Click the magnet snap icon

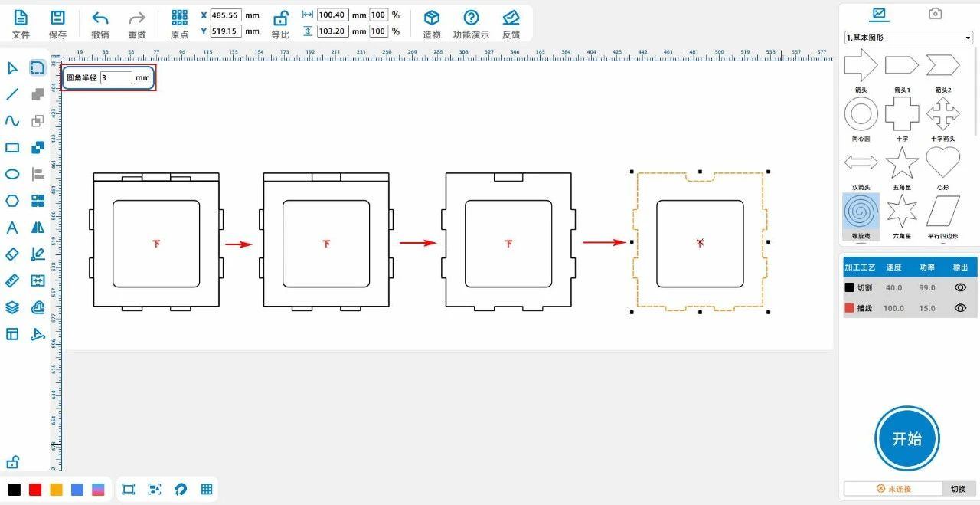(181, 489)
